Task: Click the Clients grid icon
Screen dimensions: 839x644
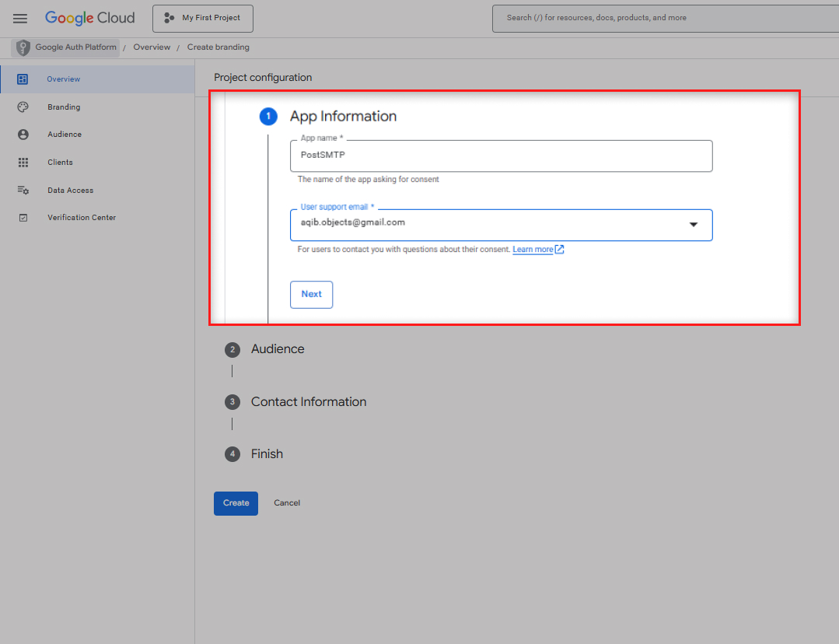Action: click(23, 163)
